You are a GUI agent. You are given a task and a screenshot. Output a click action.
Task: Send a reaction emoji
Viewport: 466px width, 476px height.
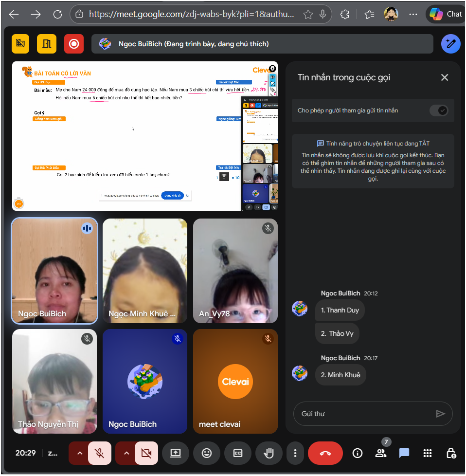(207, 453)
